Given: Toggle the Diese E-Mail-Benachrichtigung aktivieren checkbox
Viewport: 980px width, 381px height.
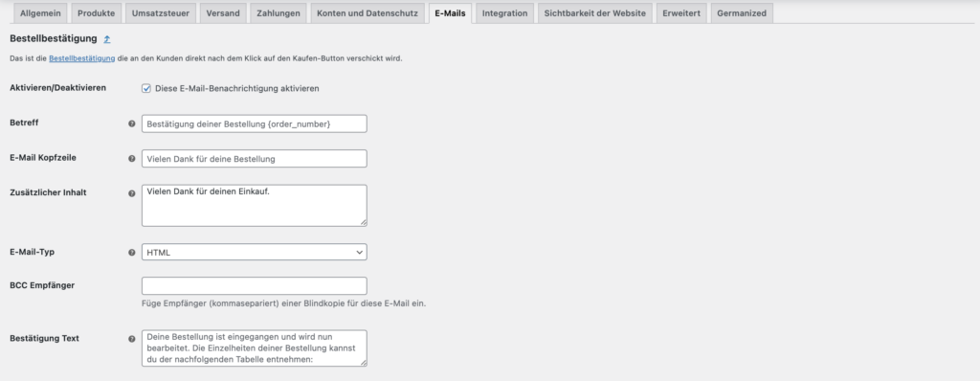Looking at the screenshot, I should 146,89.
